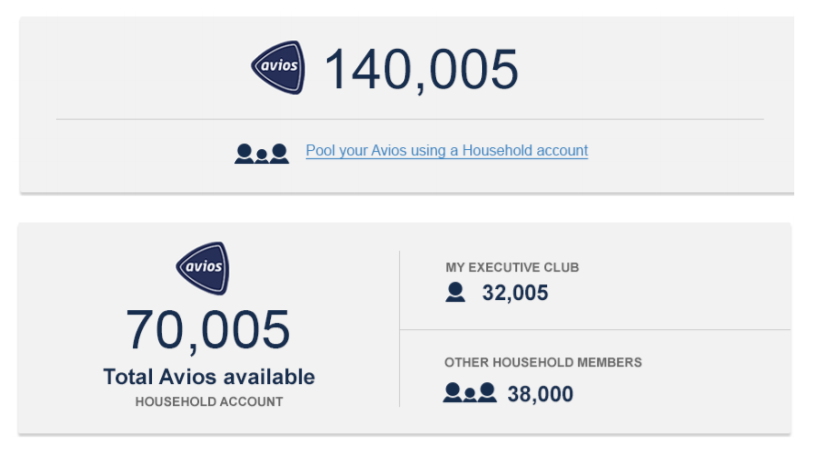
Task: Click the household group icon beside pool link
Action: [261, 153]
